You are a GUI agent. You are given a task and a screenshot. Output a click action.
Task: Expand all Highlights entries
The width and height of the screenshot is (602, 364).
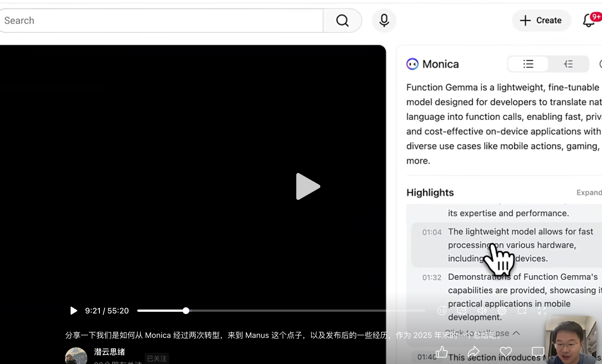click(x=589, y=193)
